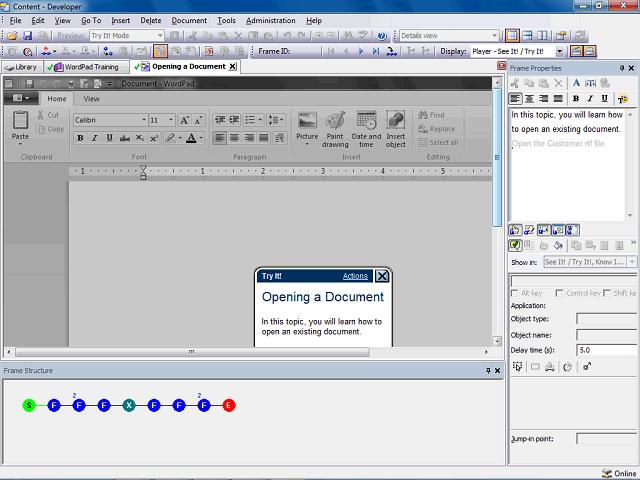
Task: Click the Actions link in bubble
Action: tap(355, 276)
